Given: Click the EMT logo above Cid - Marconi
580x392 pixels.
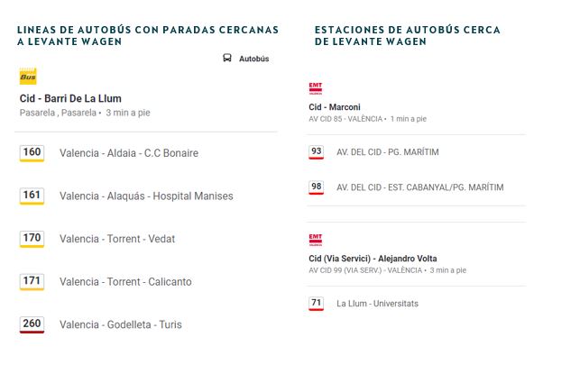Looking at the screenshot, I should click(316, 88).
